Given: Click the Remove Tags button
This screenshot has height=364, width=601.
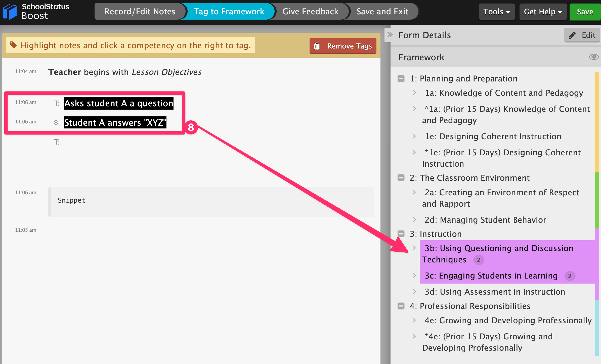Looking at the screenshot, I should pos(343,46).
